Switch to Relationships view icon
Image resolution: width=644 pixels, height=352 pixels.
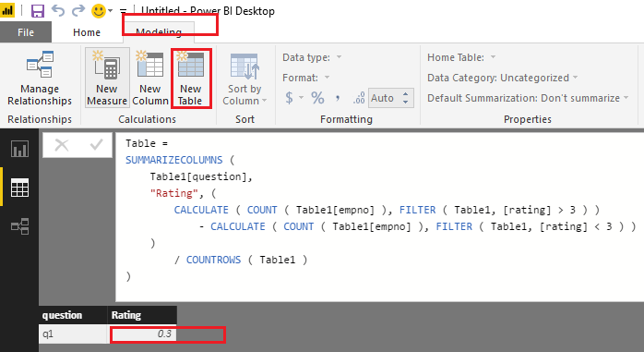pyautogui.click(x=19, y=226)
